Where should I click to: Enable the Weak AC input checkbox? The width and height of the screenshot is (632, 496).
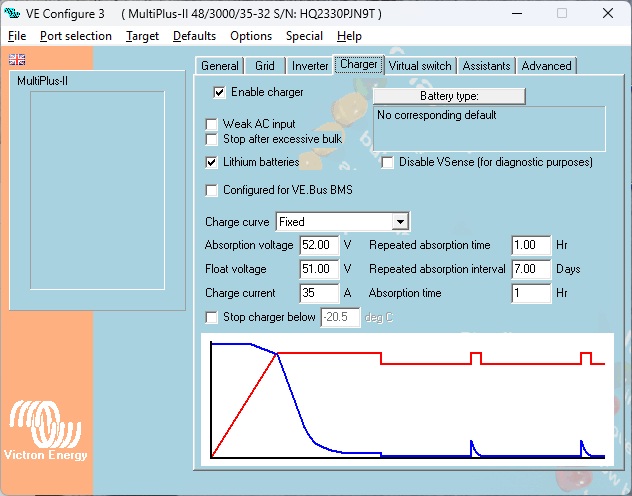point(211,124)
